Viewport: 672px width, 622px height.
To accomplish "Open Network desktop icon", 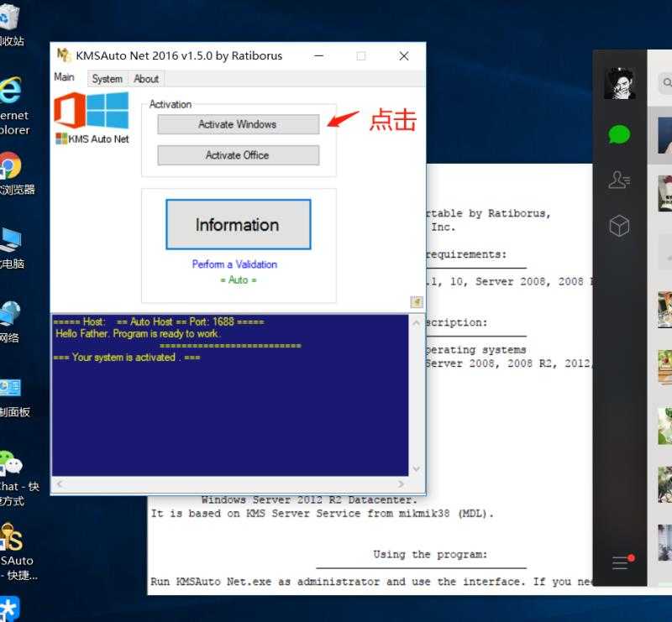I will 10,322.
